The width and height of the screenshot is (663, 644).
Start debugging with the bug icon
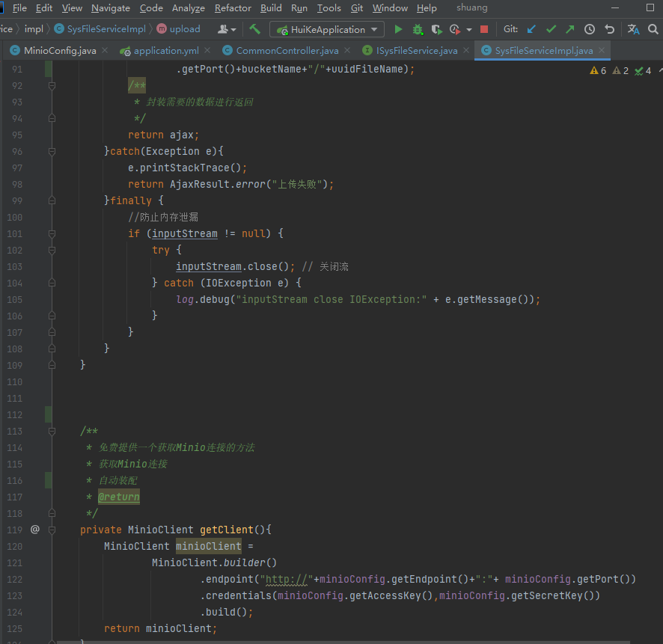point(418,29)
